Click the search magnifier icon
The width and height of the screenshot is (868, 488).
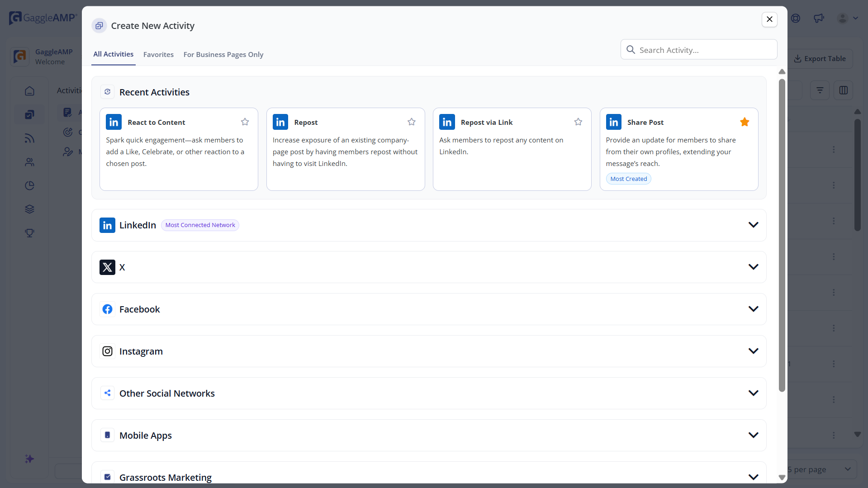(631, 50)
